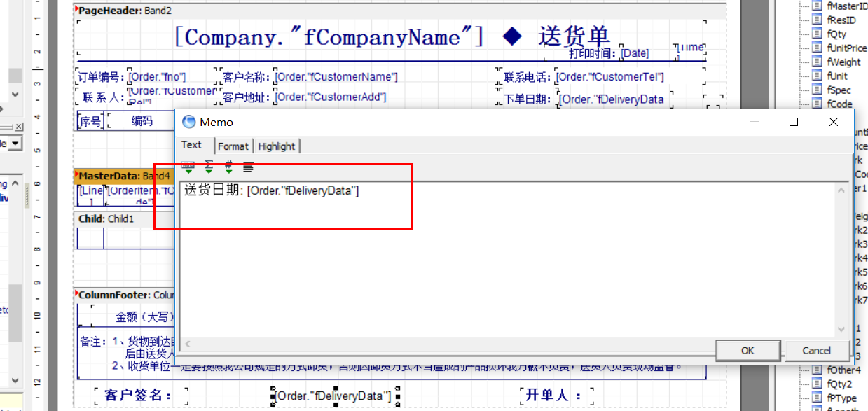Open the Format tab in Memo

coord(233,146)
